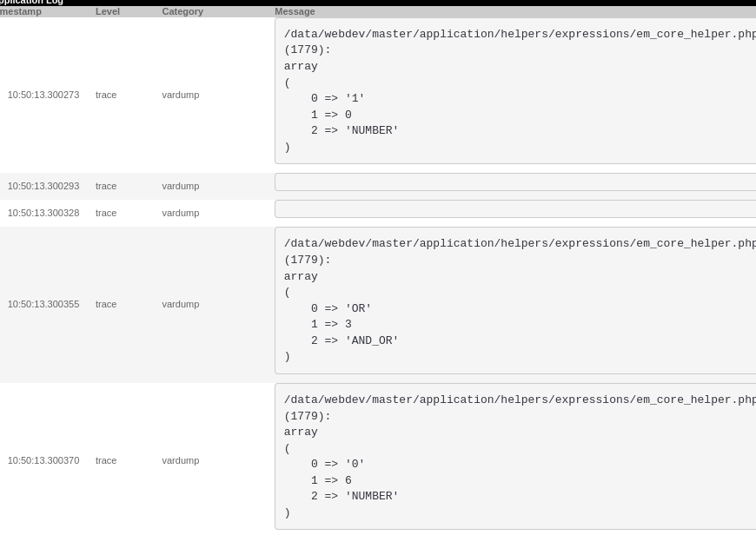Select the 10:50:13.300293 timestamp cell

coord(43,186)
